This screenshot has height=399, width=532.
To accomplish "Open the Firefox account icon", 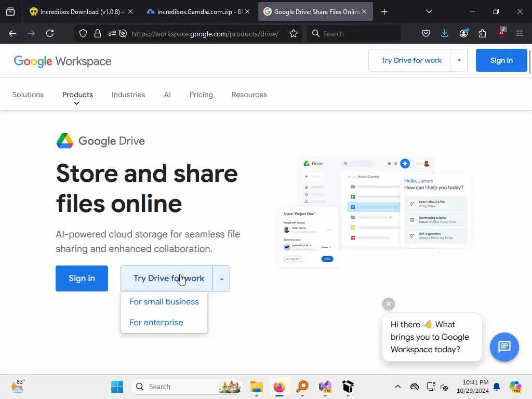I will pos(463,33).
